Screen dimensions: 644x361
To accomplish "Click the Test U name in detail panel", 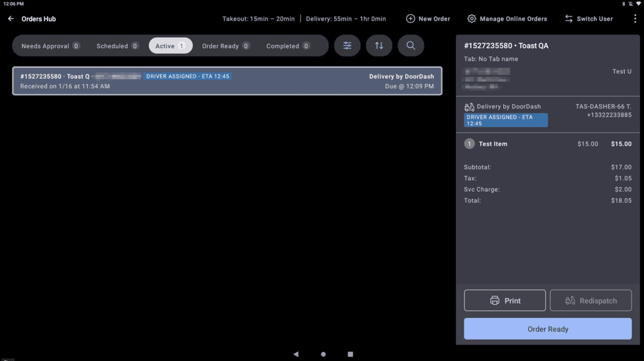I will pyautogui.click(x=622, y=72).
